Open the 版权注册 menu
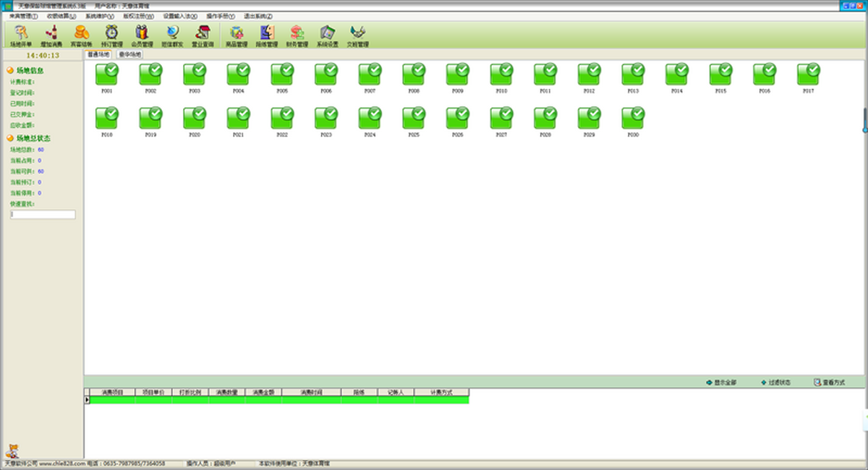Viewport: 868px width, 470px height. pos(138,16)
